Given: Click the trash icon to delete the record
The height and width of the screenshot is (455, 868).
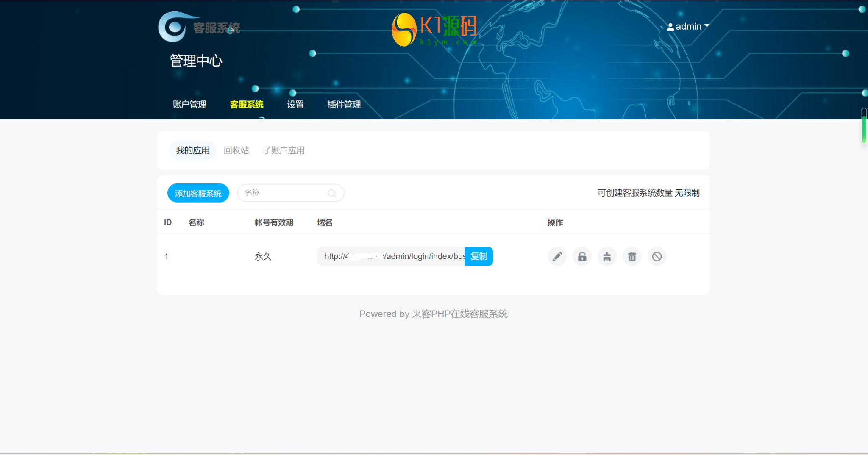Looking at the screenshot, I should pyautogui.click(x=632, y=256).
